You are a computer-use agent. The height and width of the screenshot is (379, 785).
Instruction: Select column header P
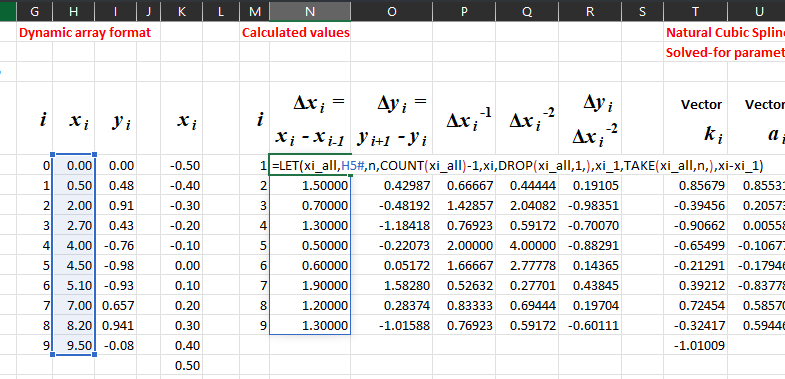click(x=464, y=12)
